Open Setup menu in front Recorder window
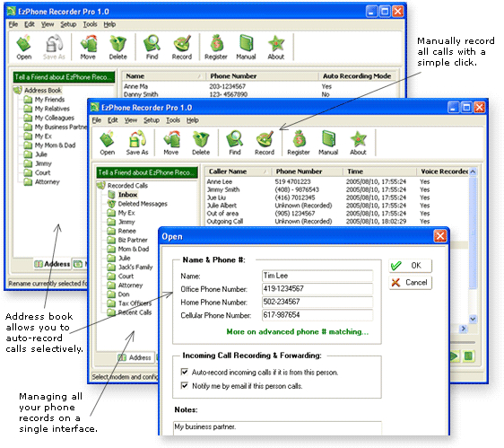 click(152, 120)
